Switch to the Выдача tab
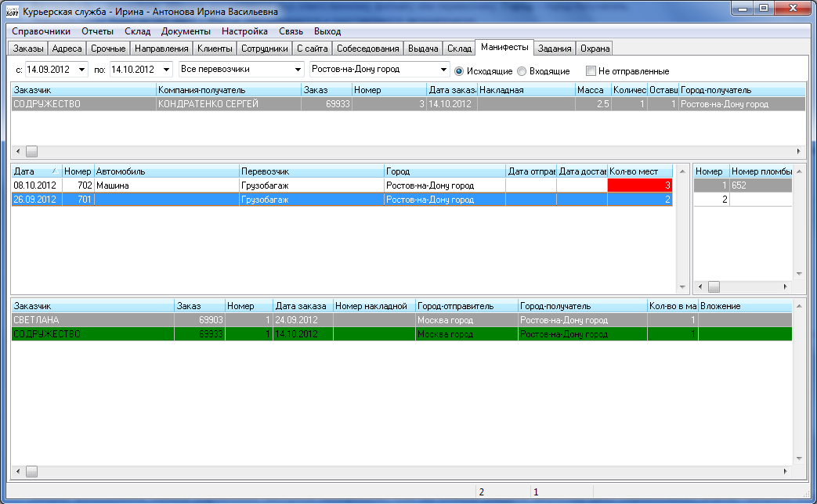The height and width of the screenshot is (504, 817). pos(423,49)
